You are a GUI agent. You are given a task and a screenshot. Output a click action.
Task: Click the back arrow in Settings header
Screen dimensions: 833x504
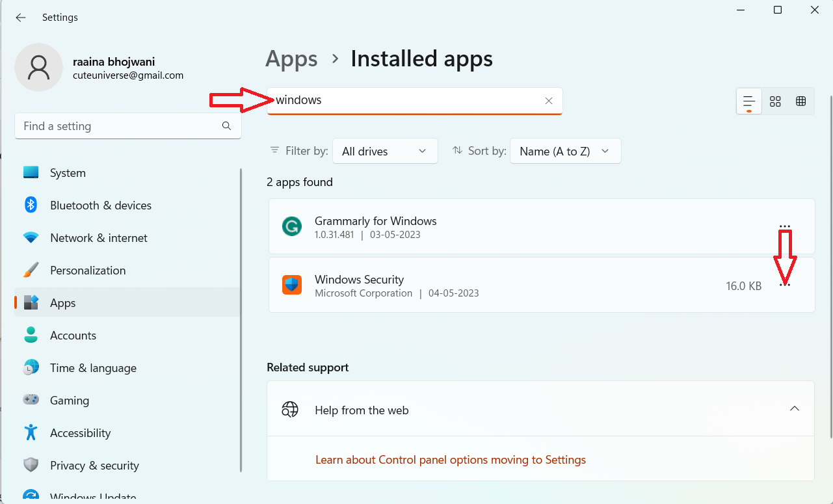tap(21, 18)
